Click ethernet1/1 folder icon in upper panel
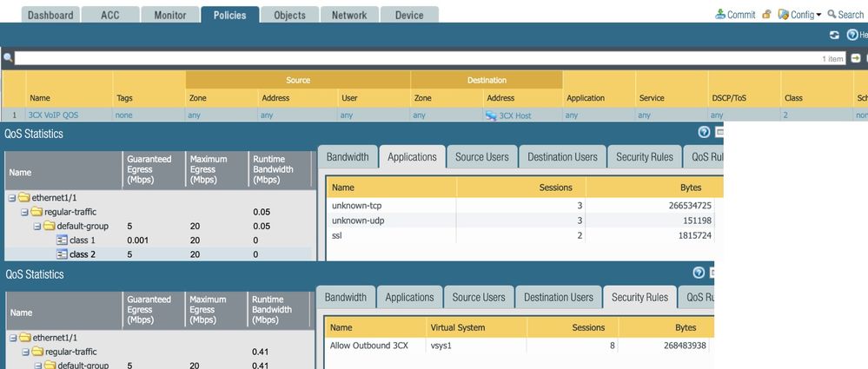Image resolution: width=868 pixels, height=369 pixels. point(23,197)
